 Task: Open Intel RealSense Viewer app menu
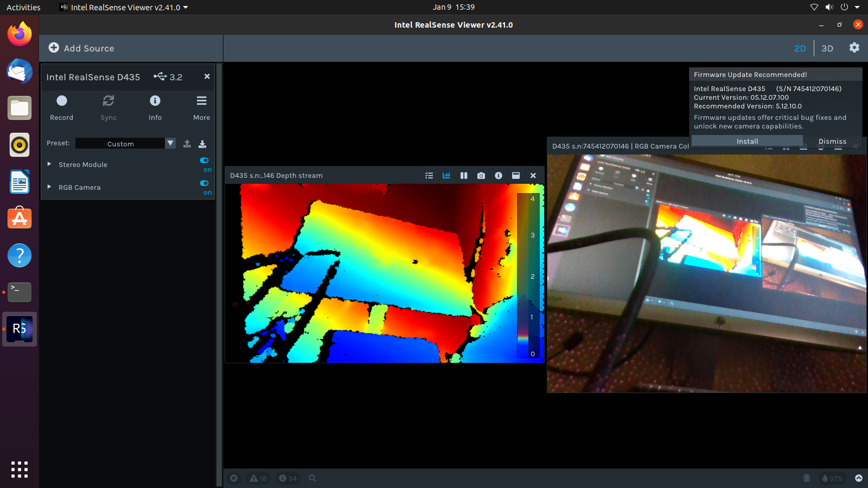124,7
